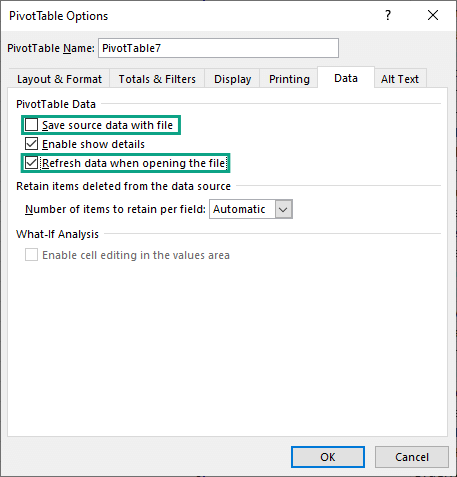Toggle Refresh data when opening the file

coord(32,163)
